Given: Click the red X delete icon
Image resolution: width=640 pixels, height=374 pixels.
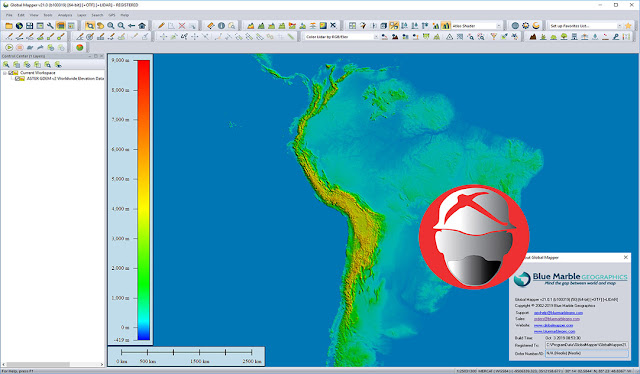Looking at the screenshot, I should point(182,26).
